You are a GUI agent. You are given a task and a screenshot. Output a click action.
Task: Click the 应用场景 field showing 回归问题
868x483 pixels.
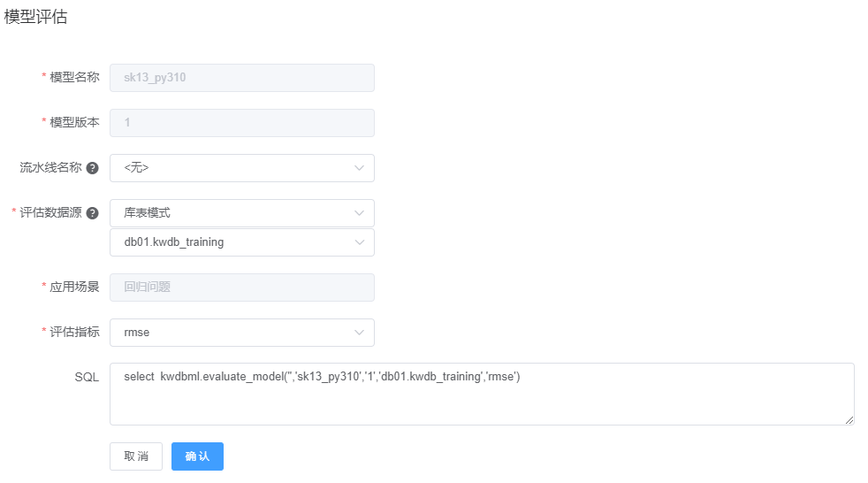point(241,287)
